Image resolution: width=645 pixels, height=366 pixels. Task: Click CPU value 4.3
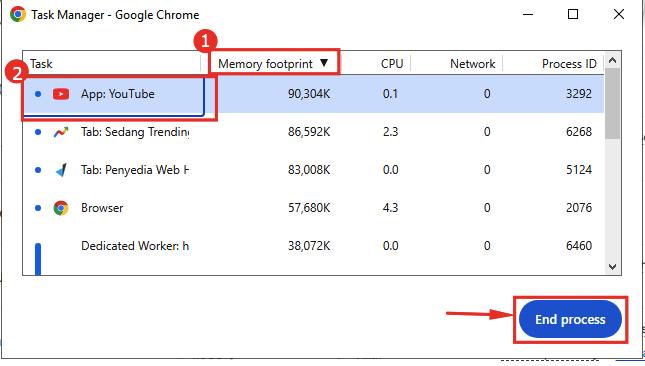(390, 208)
